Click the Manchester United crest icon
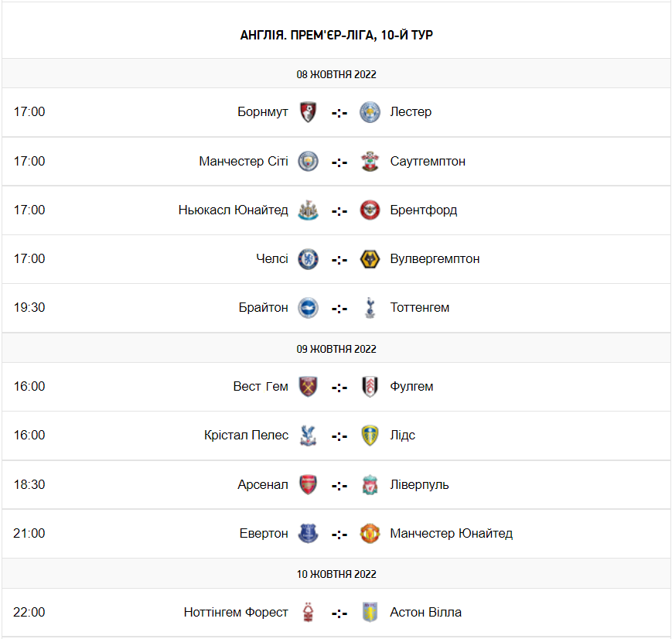 [370, 534]
